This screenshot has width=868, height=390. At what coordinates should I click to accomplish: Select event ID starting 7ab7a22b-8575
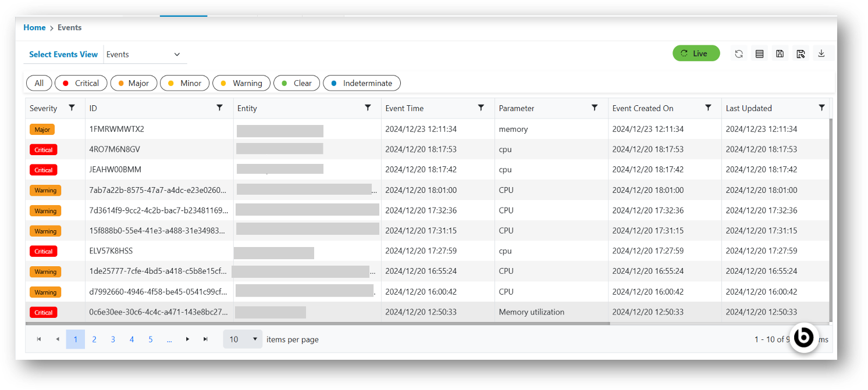(158, 190)
